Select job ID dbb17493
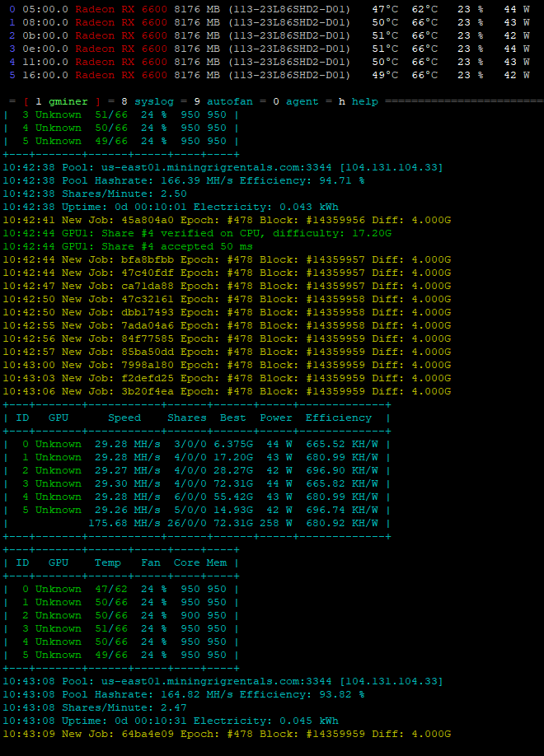The image size is (544, 756). (x=148, y=312)
